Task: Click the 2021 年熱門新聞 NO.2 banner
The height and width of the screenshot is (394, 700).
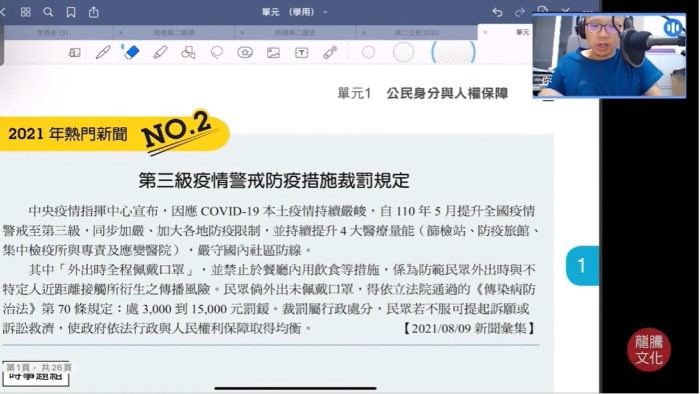Action: coord(114,133)
